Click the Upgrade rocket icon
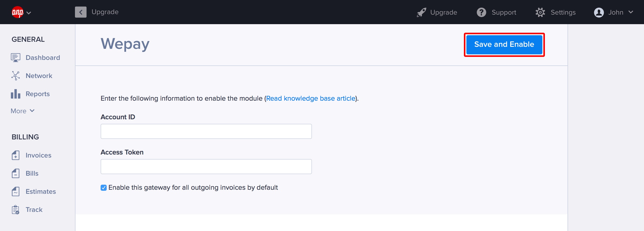644x231 pixels. (421, 12)
